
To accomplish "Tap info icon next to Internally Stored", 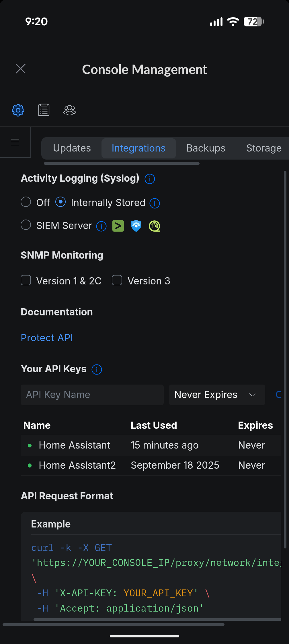I will pyautogui.click(x=155, y=203).
